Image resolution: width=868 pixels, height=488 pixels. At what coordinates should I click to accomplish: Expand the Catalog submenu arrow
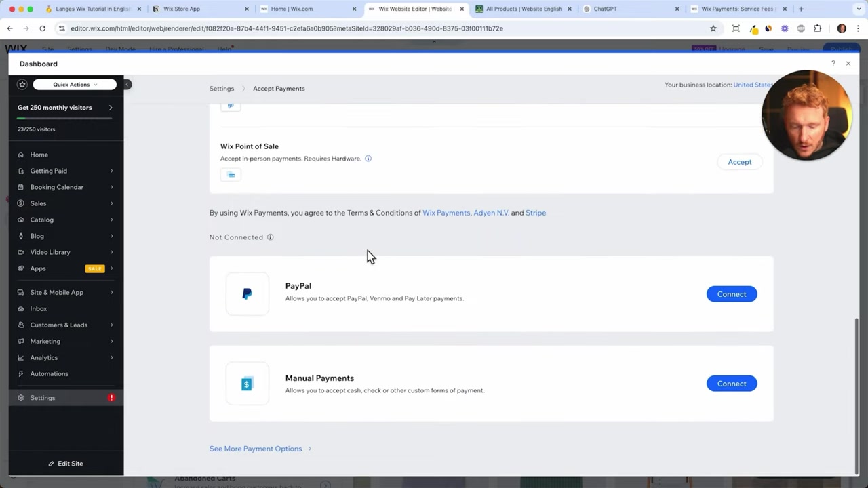pyautogui.click(x=111, y=220)
